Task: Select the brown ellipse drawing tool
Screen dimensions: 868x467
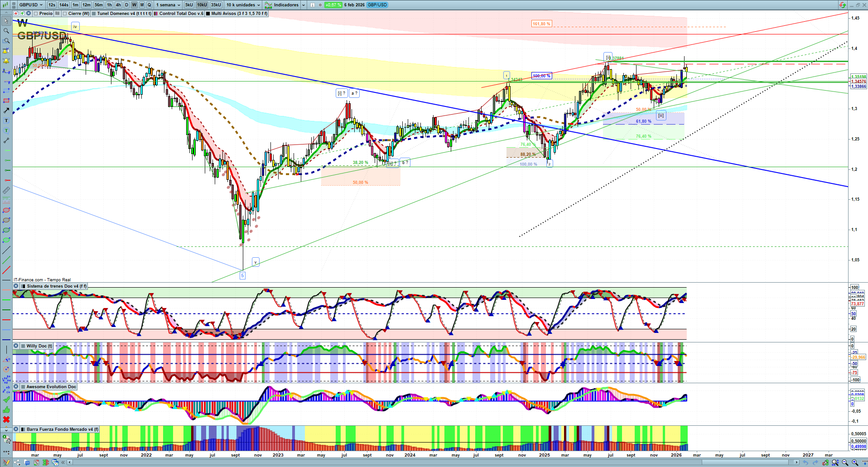Action: (6, 220)
